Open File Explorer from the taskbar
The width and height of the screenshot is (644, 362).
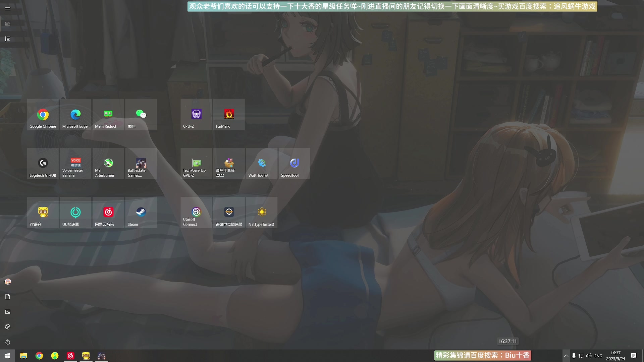23,356
